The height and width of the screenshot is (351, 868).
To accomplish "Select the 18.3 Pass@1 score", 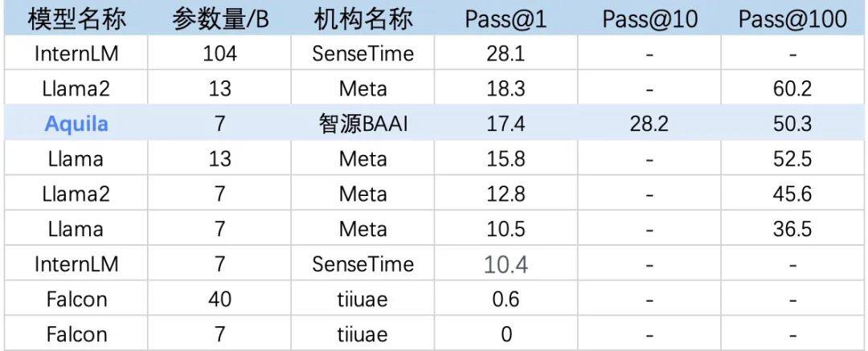I will coord(506,89).
